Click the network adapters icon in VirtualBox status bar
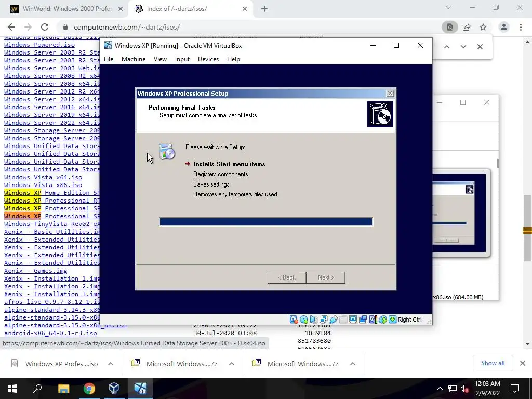Image resolution: width=532 pixels, height=399 pixels. 323,320
